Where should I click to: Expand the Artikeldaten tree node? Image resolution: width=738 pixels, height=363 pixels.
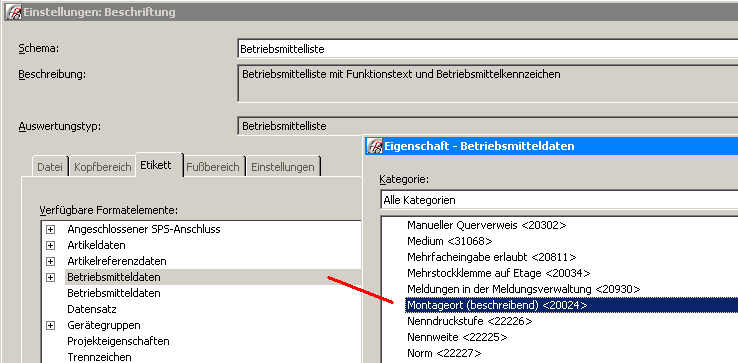pyautogui.click(x=50, y=245)
